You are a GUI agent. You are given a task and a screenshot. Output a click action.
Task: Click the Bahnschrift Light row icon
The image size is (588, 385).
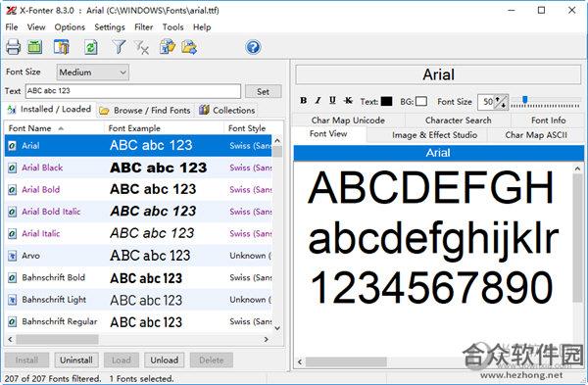tap(13, 300)
